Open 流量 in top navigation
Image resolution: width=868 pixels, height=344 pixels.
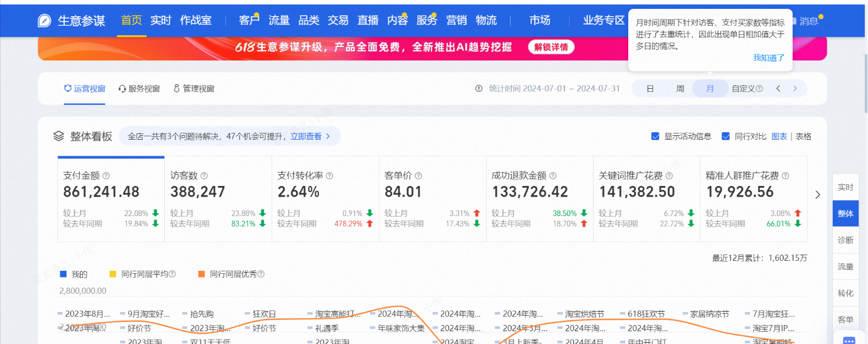pos(279,21)
